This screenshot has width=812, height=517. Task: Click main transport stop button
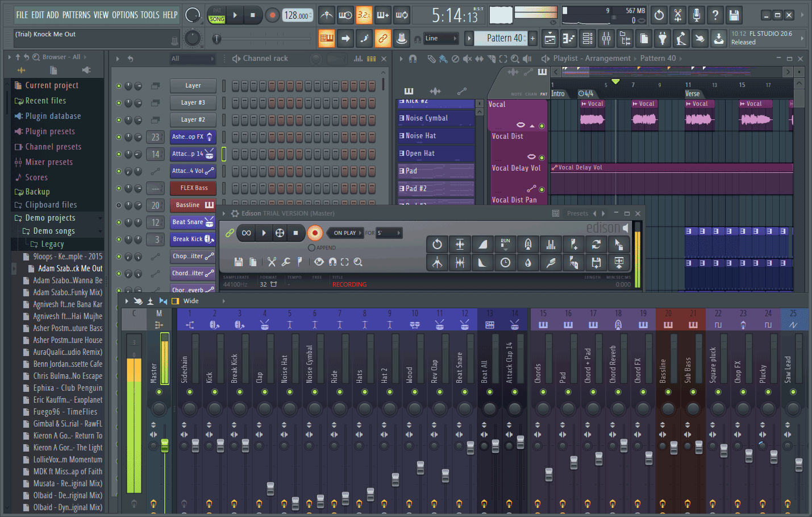[253, 15]
